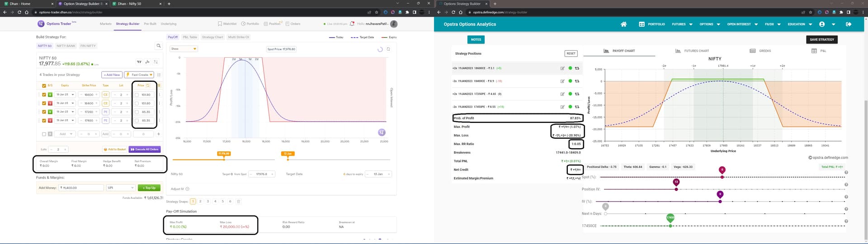This screenshot has width=868, height=244.
Task: Switch to the Multi Strike OI tab
Action: click(x=239, y=37)
